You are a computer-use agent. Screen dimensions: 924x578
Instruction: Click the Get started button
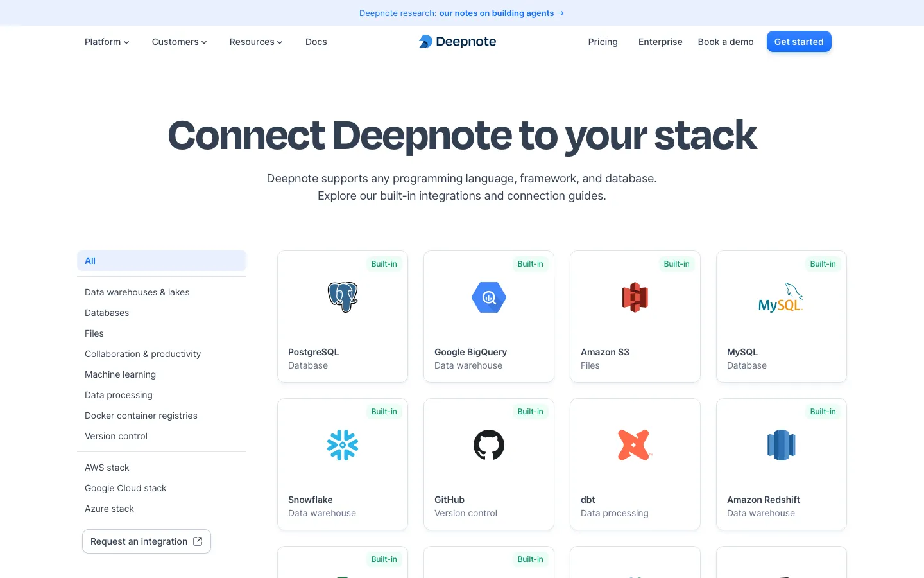[x=799, y=42]
